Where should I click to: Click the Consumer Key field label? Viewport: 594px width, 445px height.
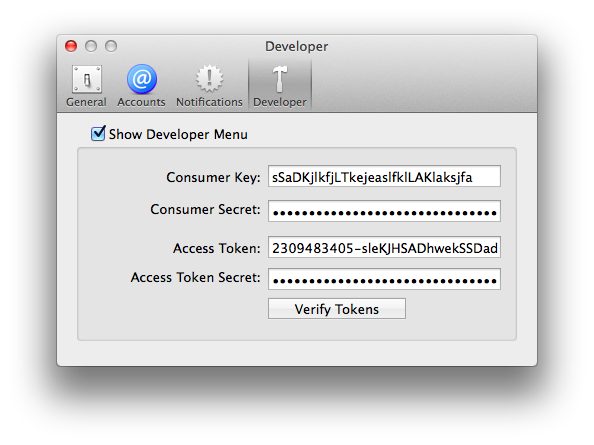(x=213, y=177)
